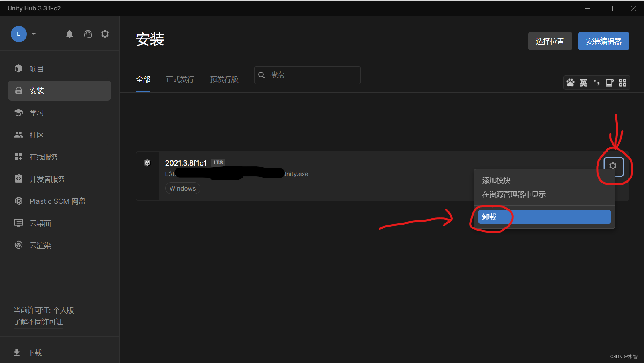Viewport: 644px width, 363px height.
Task: Click the magnifier icon in search box
Action: [261, 75]
